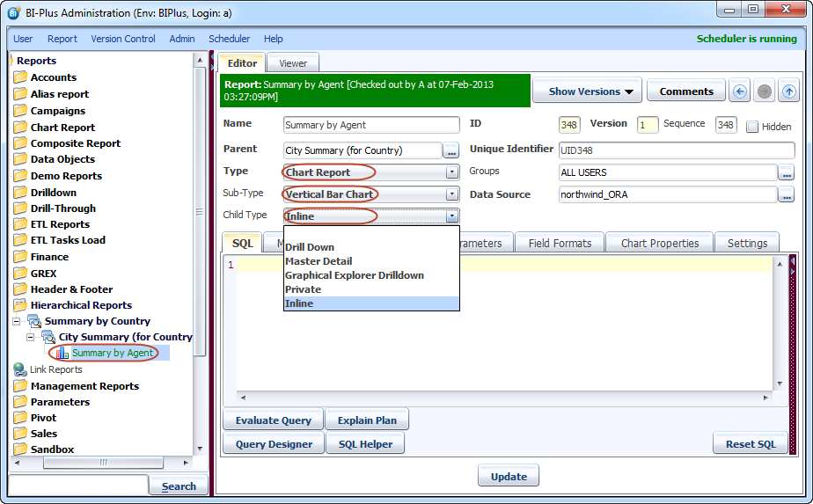
Task: Click the back arrow navigation icon
Action: 740,91
